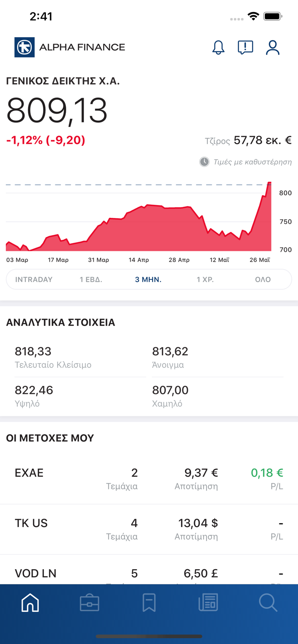Open the bookmarks watchlist icon
This screenshot has height=644, width=298.
(x=149, y=603)
